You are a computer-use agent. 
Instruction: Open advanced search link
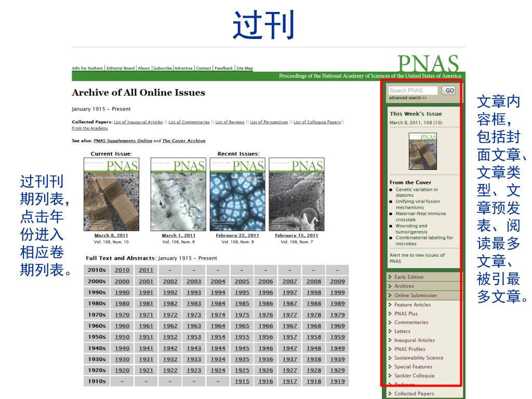click(x=408, y=98)
